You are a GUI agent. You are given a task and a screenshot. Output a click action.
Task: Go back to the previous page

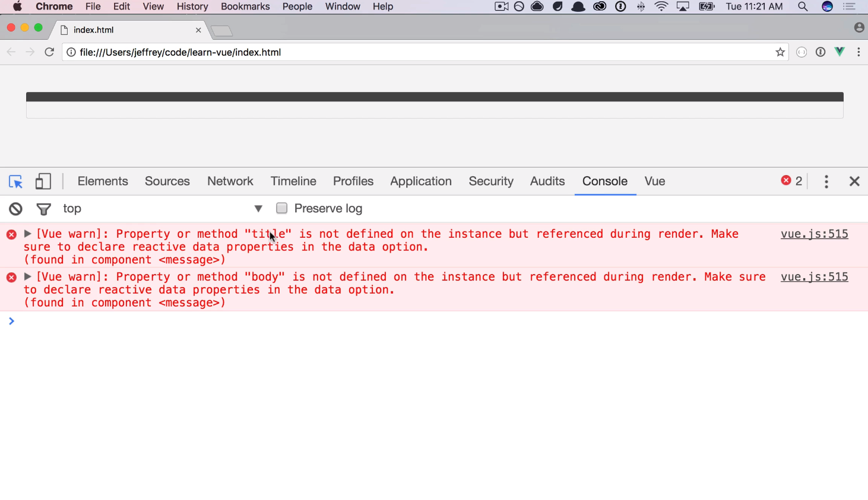click(11, 52)
